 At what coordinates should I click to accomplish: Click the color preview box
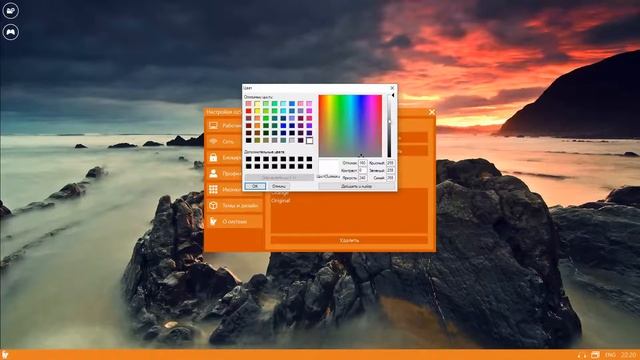click(329, 167)
